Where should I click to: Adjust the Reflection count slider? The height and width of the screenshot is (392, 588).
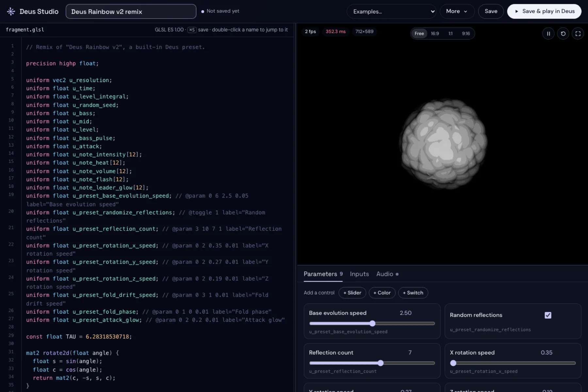pyautogui.click(x=372, y=363)
